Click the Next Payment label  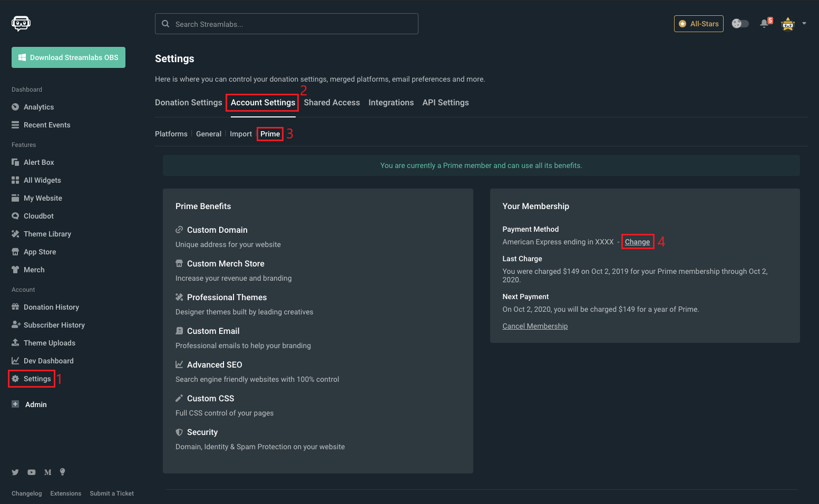pyautogui.click(x=525, y=297)
